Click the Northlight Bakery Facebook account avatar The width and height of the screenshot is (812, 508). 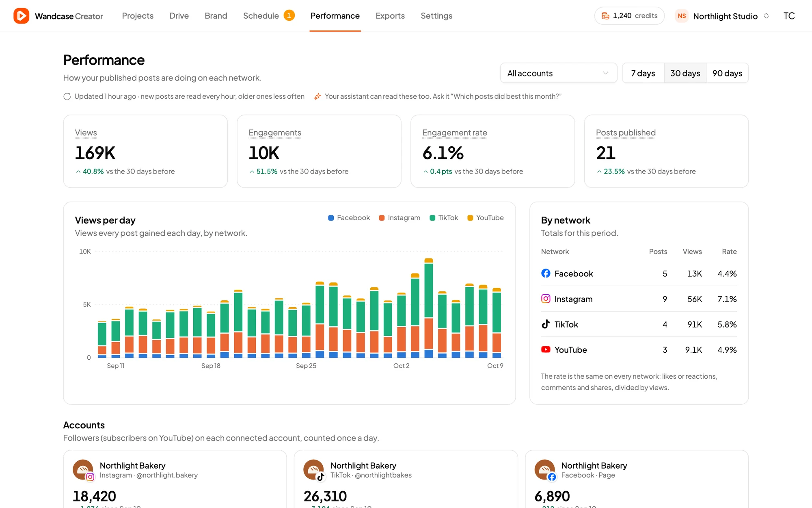(x=545, y=470)
